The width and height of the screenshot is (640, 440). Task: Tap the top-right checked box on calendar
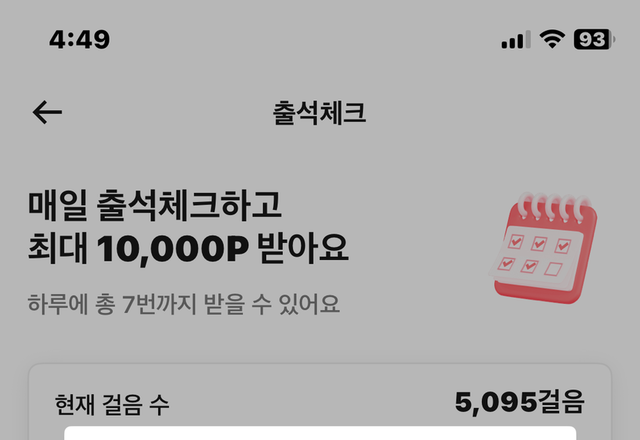click(x=563, y=246)
